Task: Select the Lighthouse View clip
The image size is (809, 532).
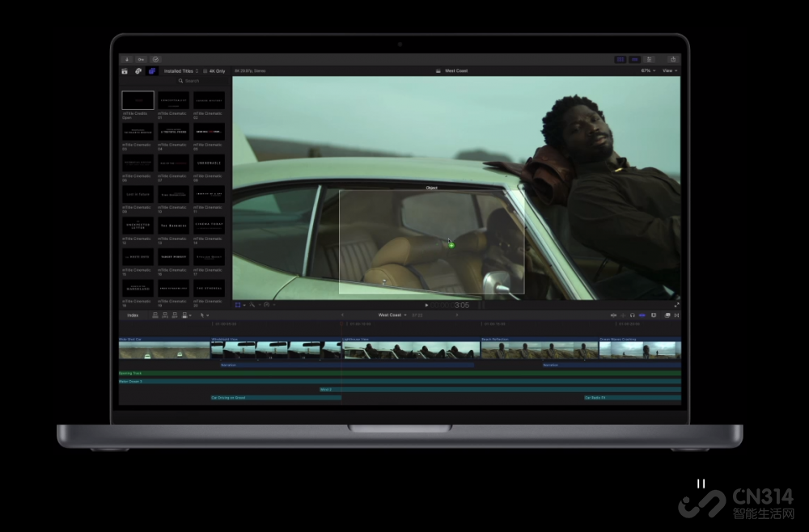Action: pyautogui.click(x=411, y=348)
